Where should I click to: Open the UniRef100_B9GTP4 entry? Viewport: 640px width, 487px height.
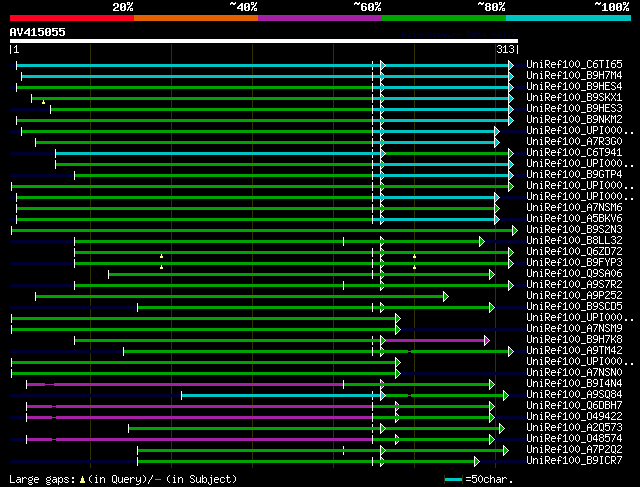tap(574, 174)
